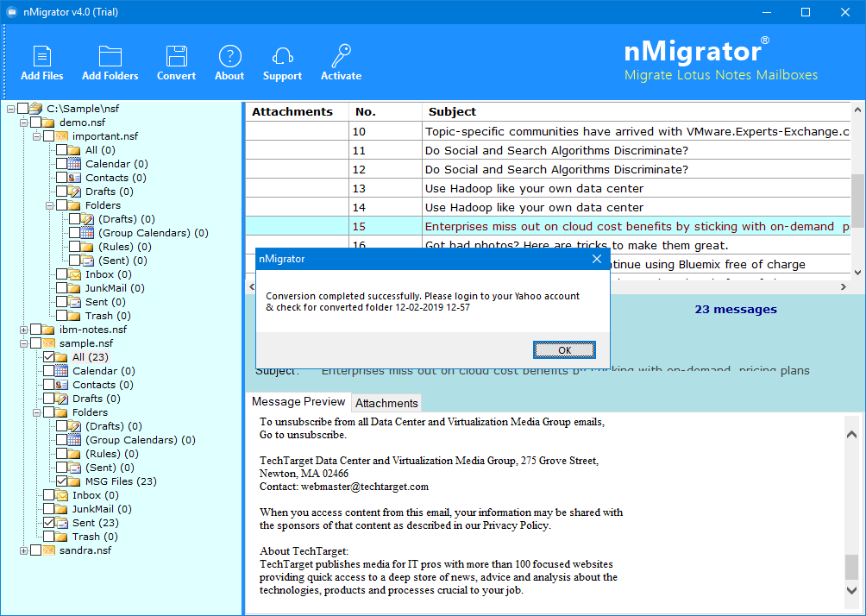Screen dimensions: 866x616
Task: Click the Sent icon under important.nsf
Action: click(74, 302)
